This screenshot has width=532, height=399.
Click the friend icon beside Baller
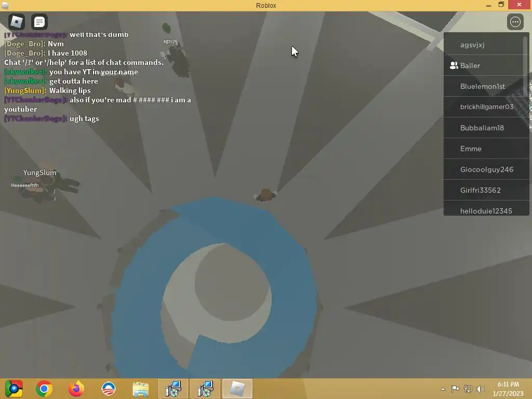454,65
